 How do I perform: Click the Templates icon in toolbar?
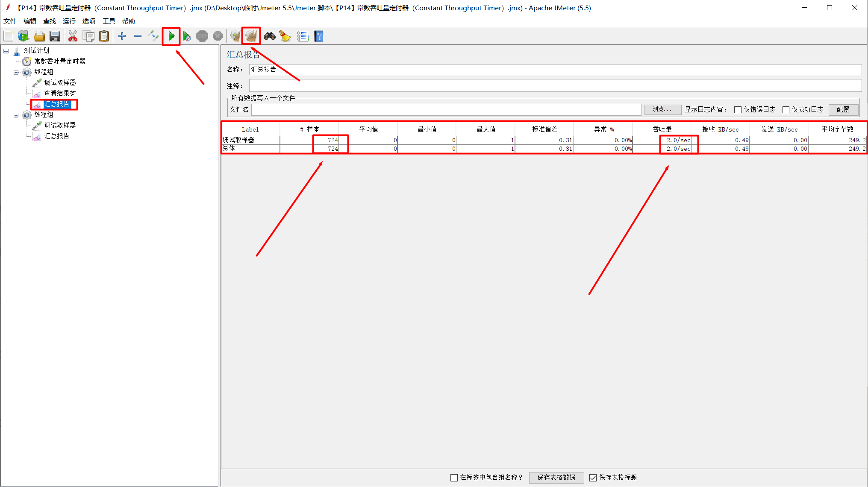click(x=24, y=36)
